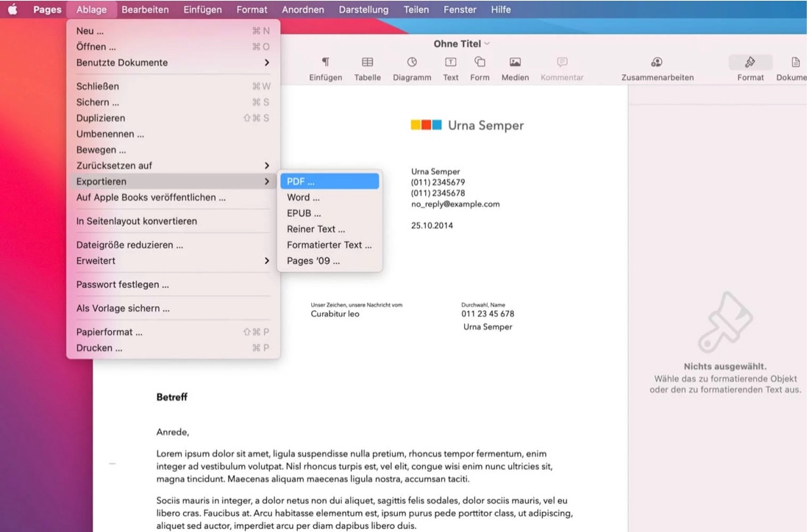This screenshot has width=809, height=532.
Task: Click the 011 23 45 678 number
Action: pyautogui.click(x=488, y=314)
